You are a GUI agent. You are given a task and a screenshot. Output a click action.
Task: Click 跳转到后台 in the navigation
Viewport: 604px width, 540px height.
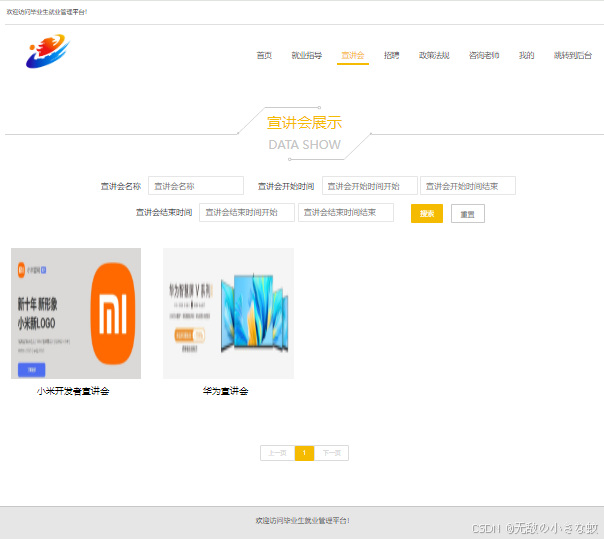pos(573,55)
